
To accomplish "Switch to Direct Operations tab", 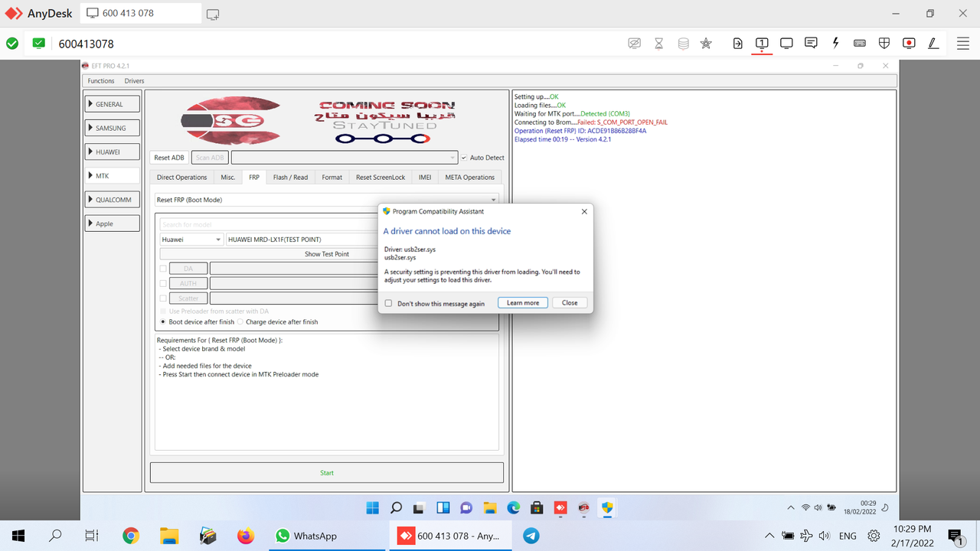I will (x=181, y=177).
